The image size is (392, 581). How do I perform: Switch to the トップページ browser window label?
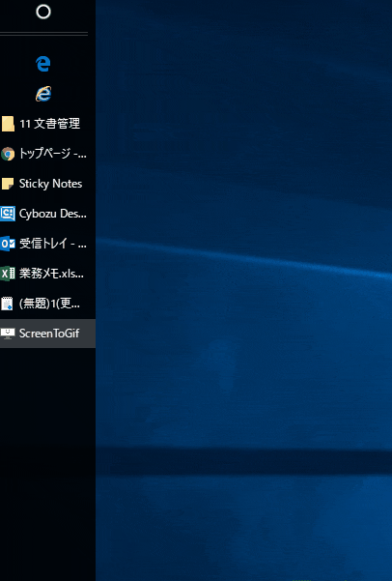(53, 154)
